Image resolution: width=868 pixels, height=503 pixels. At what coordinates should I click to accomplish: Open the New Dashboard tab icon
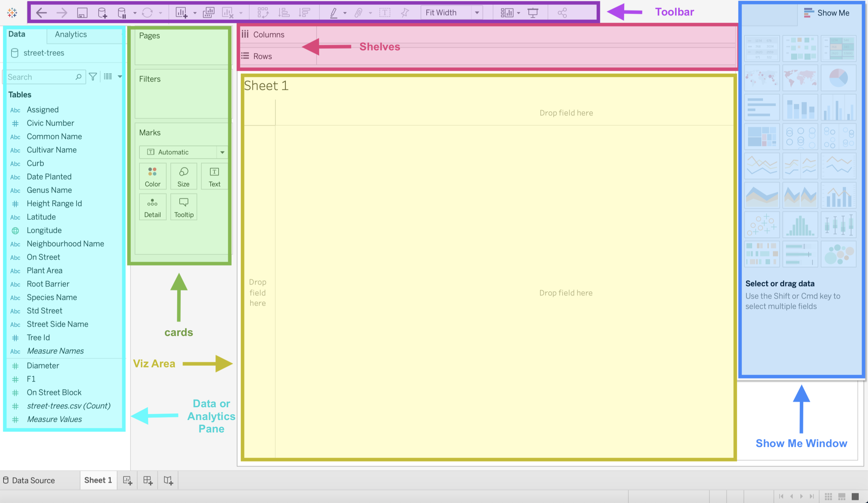pos(148,480)
